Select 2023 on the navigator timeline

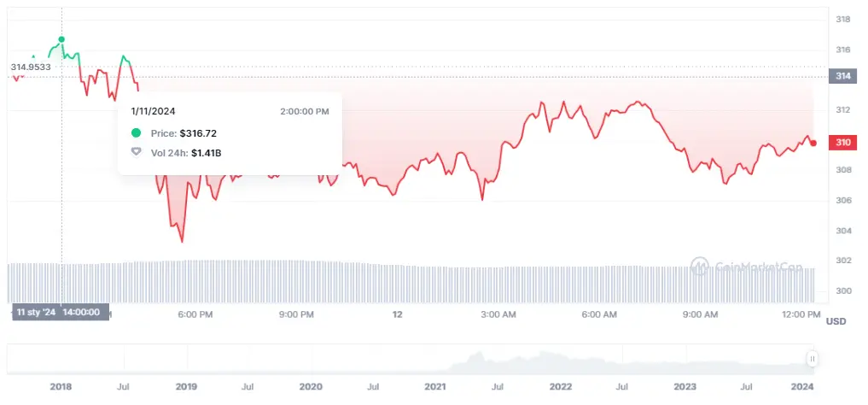686,387
